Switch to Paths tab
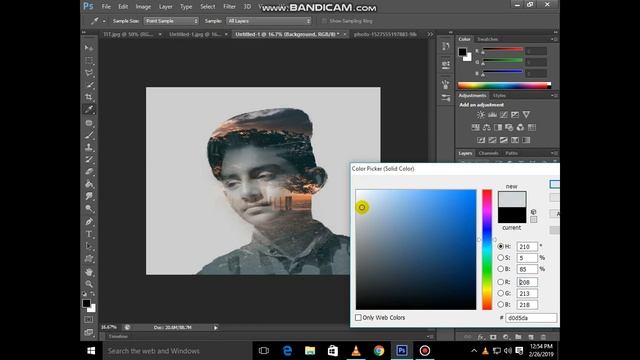The height and width of the screenshot is (360, 640). (x=511, y=153)
